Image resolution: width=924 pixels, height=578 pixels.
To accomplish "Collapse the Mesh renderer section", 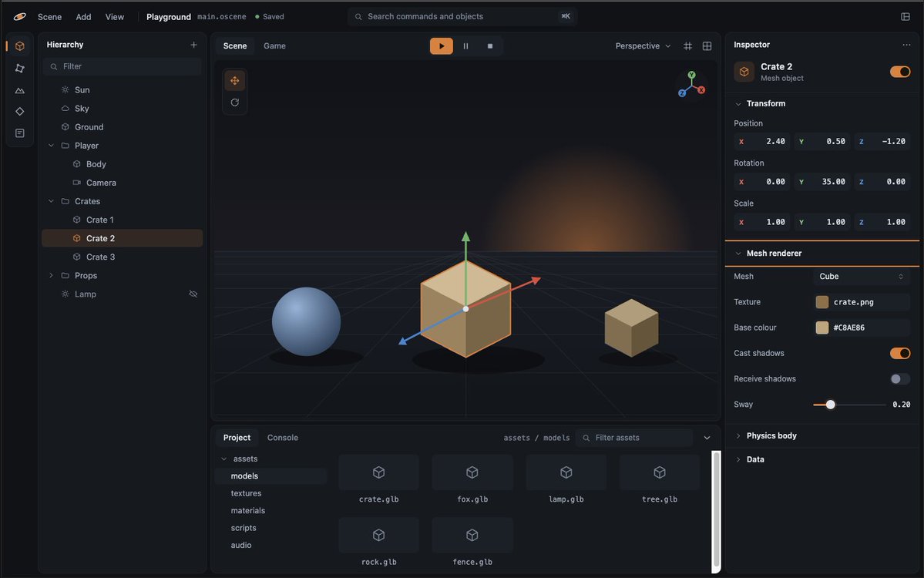I will click(738, 254).
